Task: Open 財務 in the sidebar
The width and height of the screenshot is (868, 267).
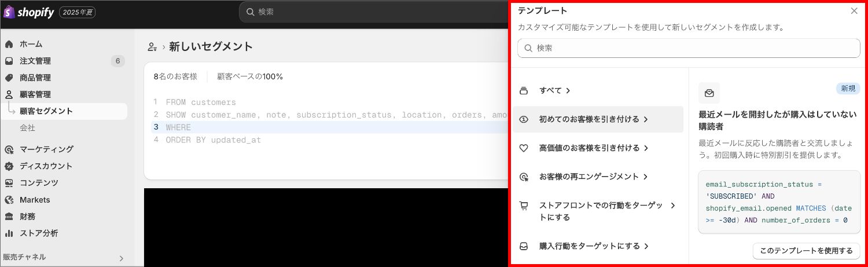Action: click(27, 217)
